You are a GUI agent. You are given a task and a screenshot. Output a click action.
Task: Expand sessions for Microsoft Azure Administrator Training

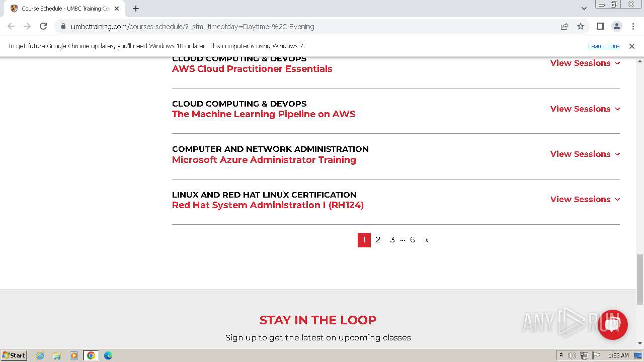click(x=585, y=154)
